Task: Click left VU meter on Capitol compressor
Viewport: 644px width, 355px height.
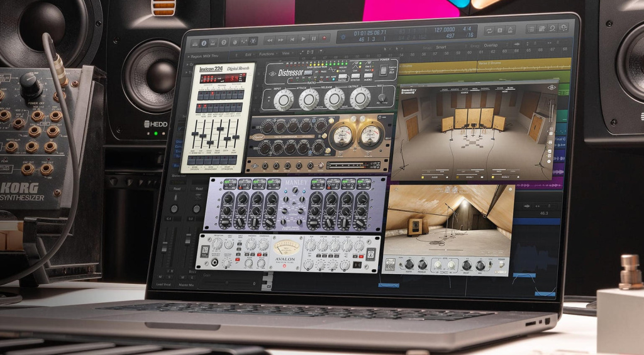Action: [343, 136]
